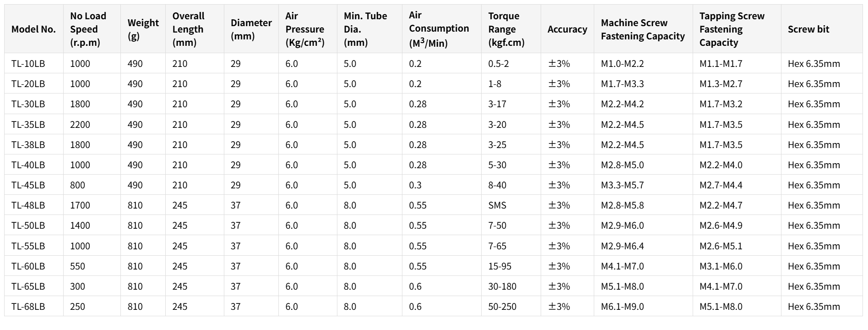Click the Machine Screw Fastening Capacity header
This screenshot has height=330, width=868.
point(642,29)
